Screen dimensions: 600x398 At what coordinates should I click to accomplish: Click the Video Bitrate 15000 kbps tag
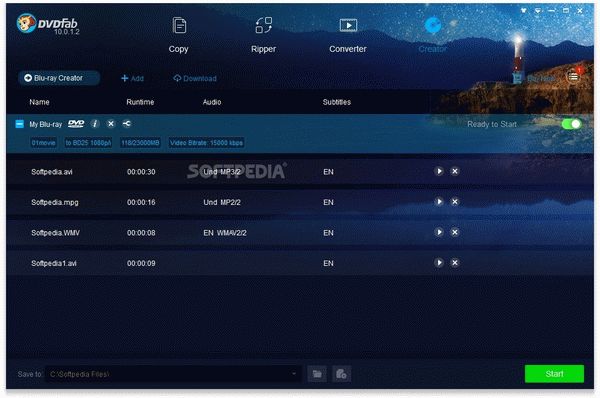(x=206, y=143)
